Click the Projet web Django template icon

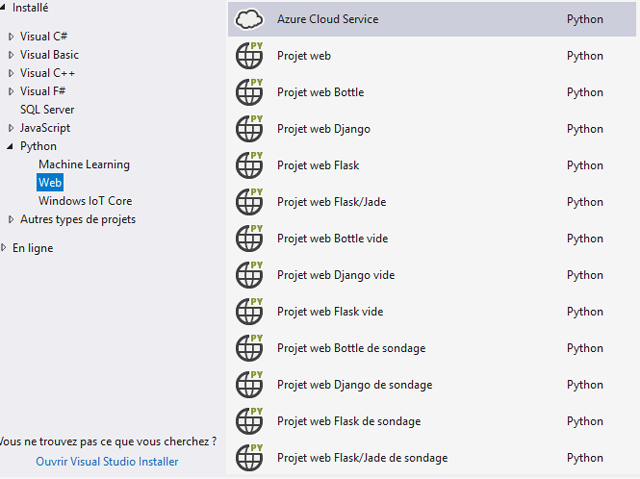[x=249, y=129]
